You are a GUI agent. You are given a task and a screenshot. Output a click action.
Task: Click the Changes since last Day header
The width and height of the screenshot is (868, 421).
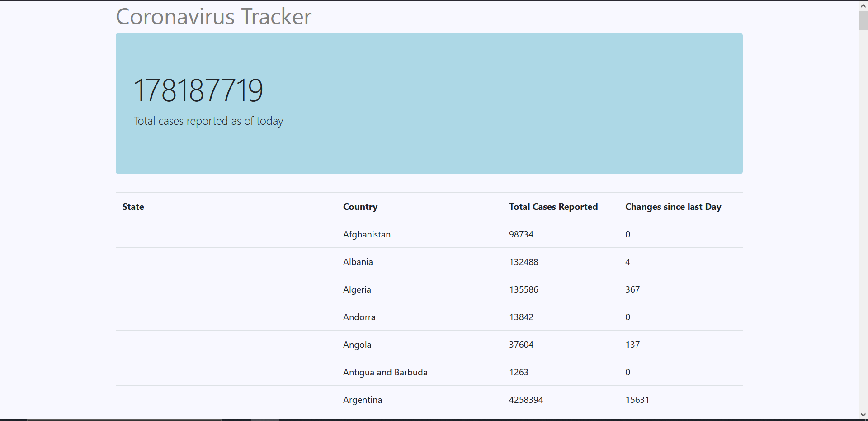(x=673, y=207)
